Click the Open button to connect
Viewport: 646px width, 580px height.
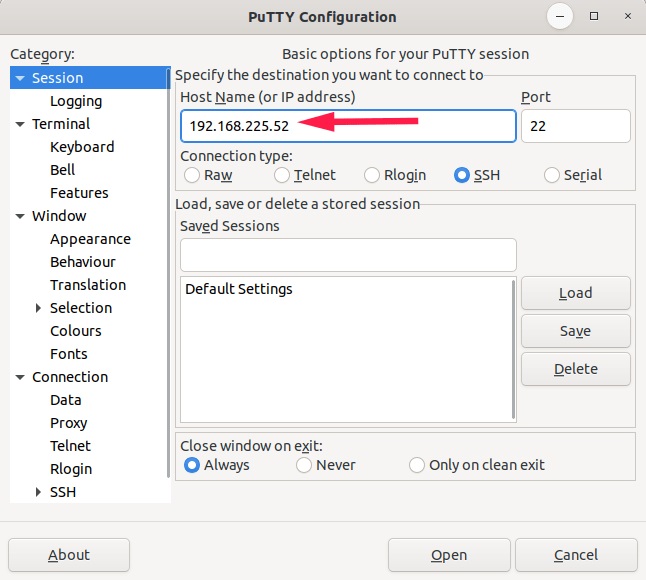coord(449,555)
